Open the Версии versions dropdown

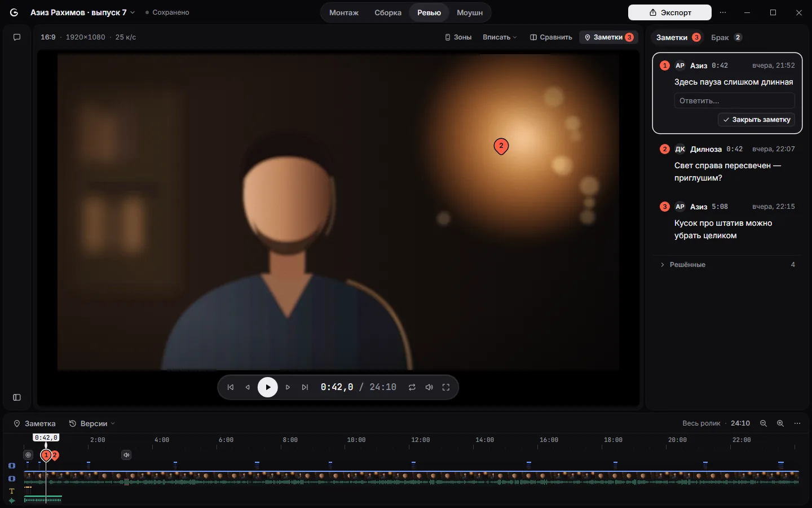click(92, 423)
